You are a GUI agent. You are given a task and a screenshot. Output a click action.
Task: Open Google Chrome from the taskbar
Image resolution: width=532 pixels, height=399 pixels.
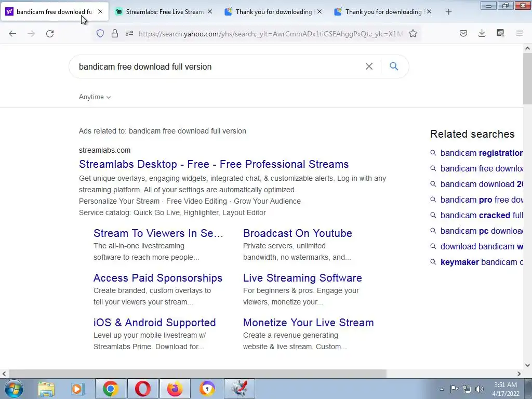click(x=110, y=389)
